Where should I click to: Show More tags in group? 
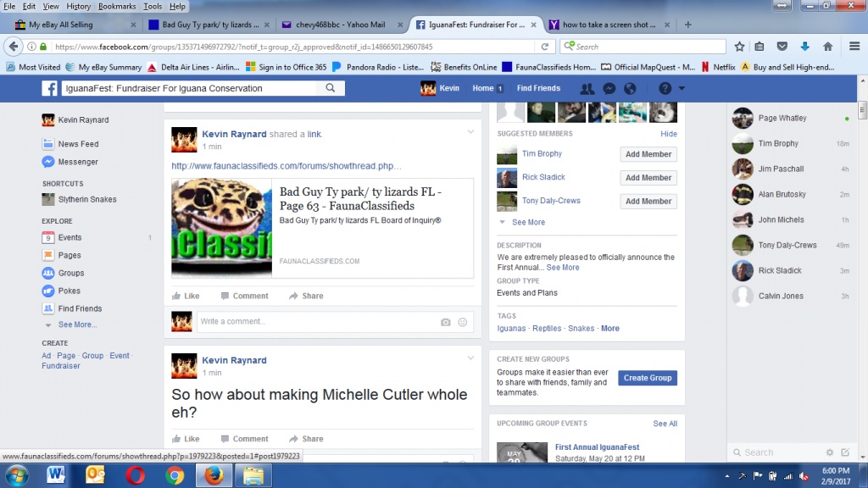pyautogui.click(x=610, y=328)
